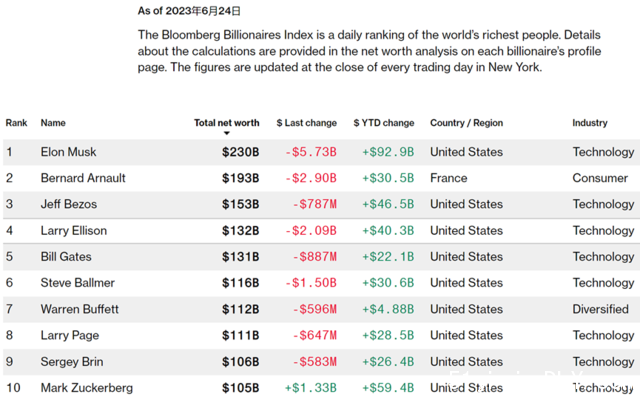Open Sergey Brin's profile link
Viewport: 640px width, 397px height.
[72, 362]
